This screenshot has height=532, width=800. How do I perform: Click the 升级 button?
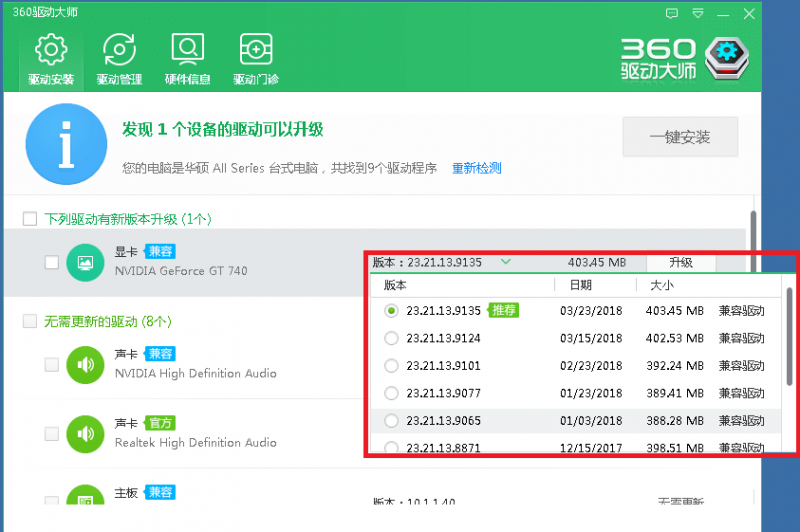[x=681, y=263]
